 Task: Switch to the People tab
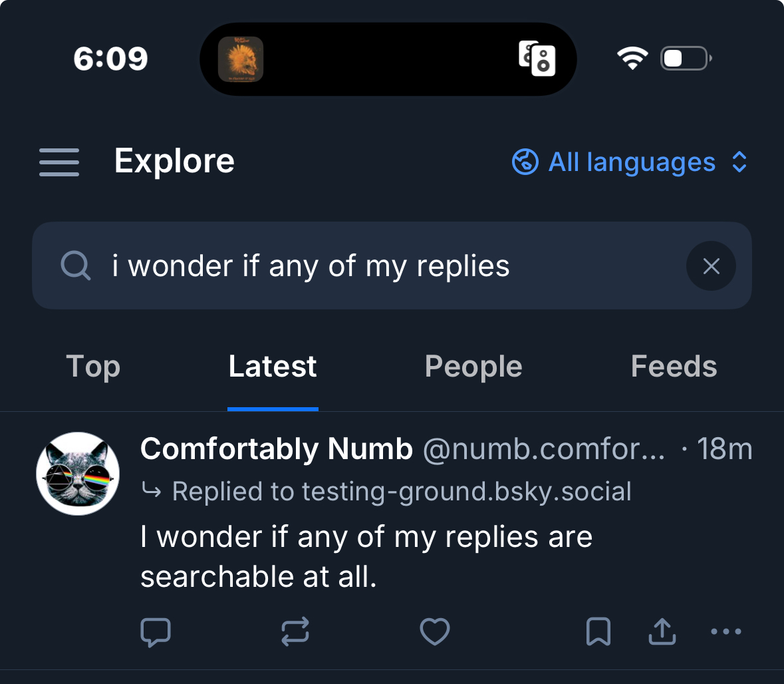pos(473,367)
